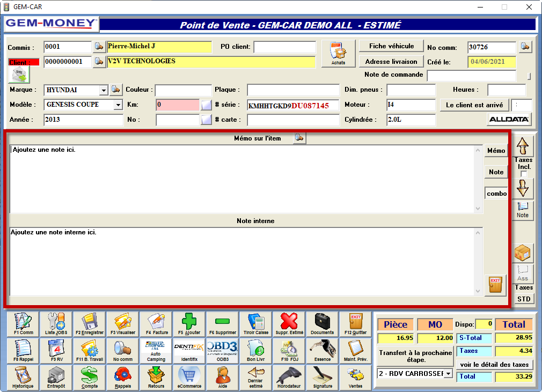Preview with F3 Visualiser icon
This screenshot has width=542, height=392.
pos(123,324)
